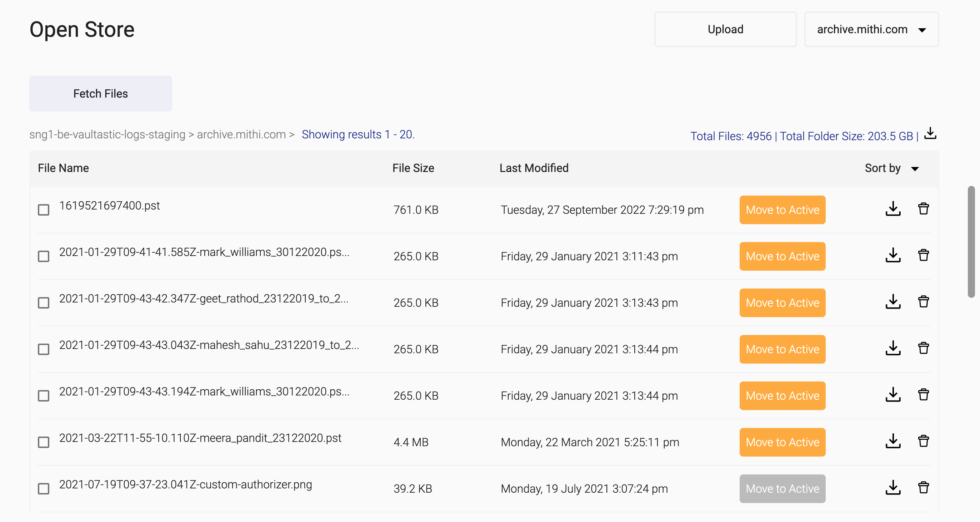Delete the mahesh_sahu pst file

click(x=923, y=349)
